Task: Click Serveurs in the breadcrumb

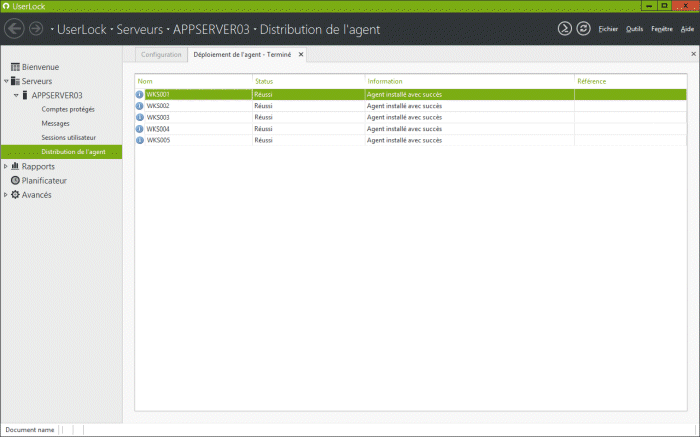Action: 140,29
